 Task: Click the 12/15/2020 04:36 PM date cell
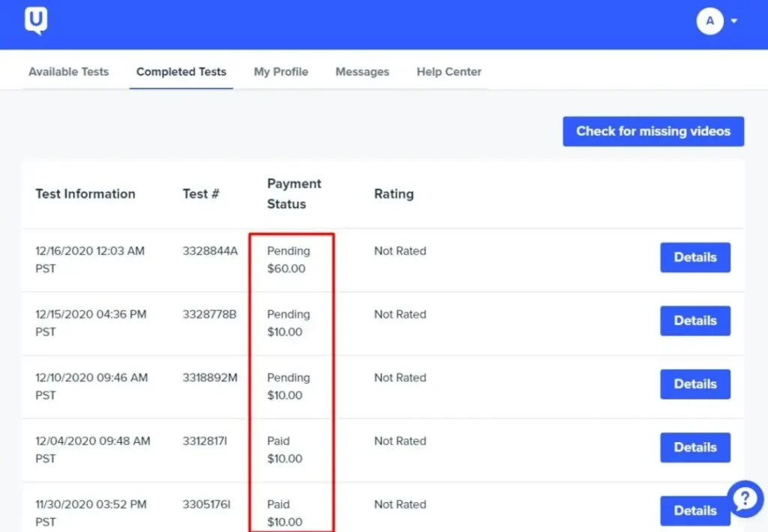(91, 323)
